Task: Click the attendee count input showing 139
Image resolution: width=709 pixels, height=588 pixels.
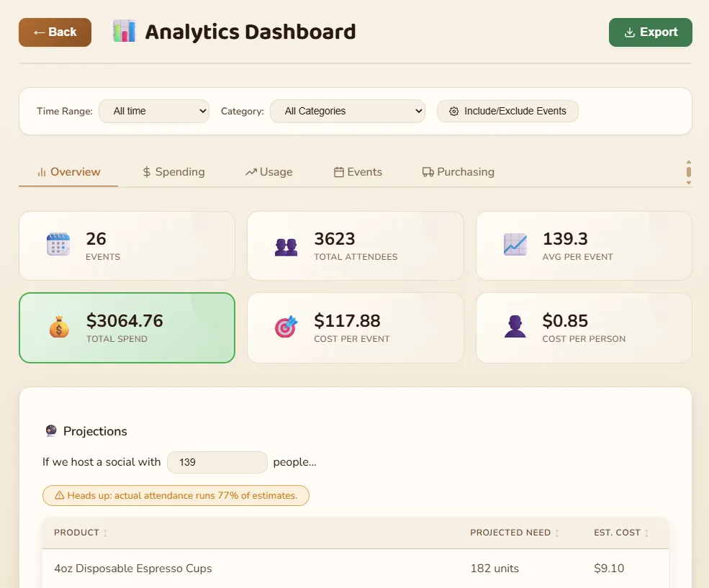Action: [x=217, y=462]
